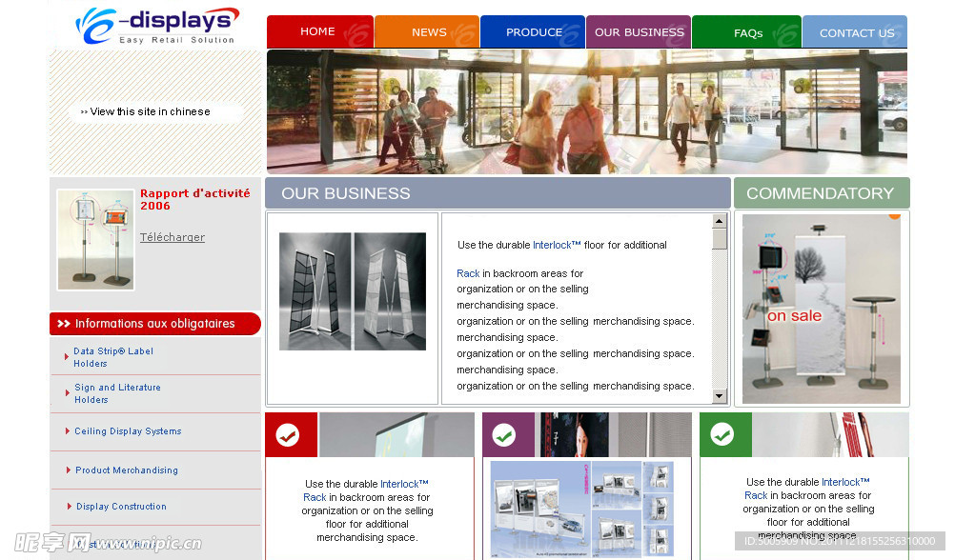This screenshot has height=560, width=955.
Task: Click the COMMENDATORY section header
Action: click(822, 193)
